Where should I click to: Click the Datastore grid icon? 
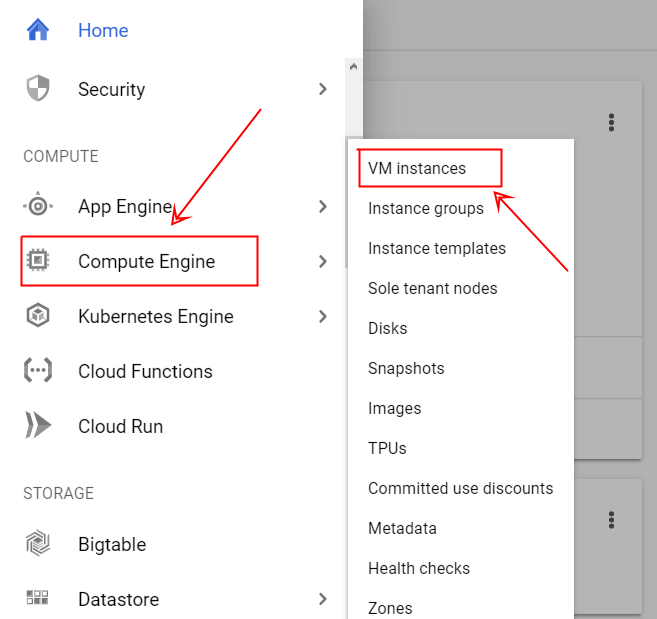pos(37,598)
